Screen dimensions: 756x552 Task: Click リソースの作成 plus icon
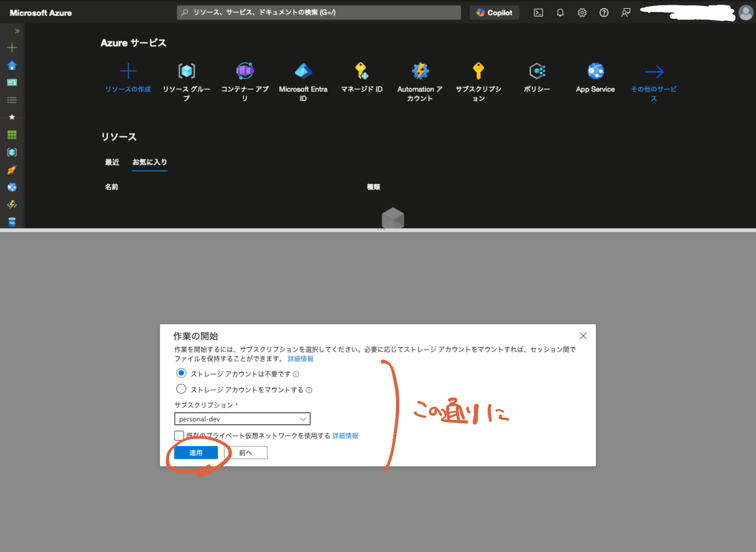[x=128, y=72]
